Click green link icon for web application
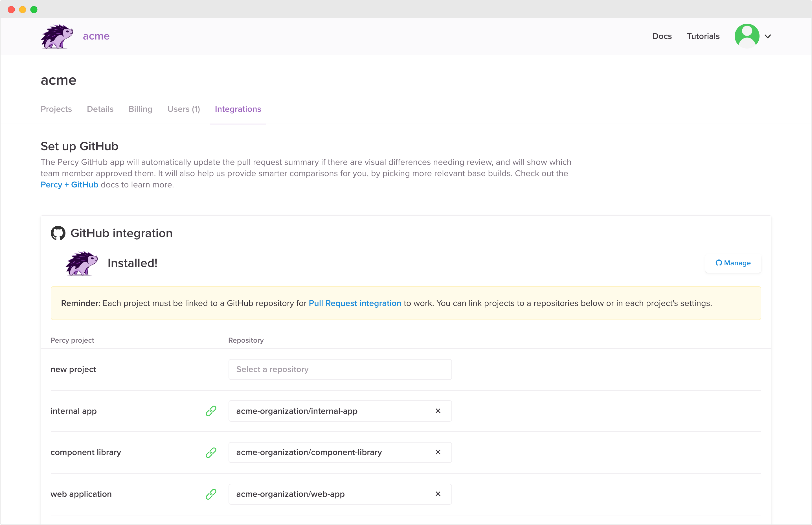This screenshot has height=525, width=812. point(211,494)
